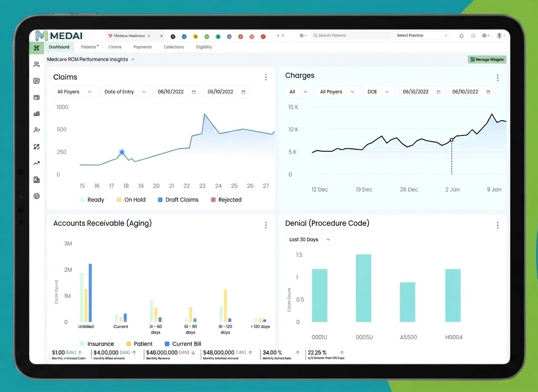This screenshot has height=392, width=538.
Task: Click the notifications bell icon
Action: (x=462, y=36)
